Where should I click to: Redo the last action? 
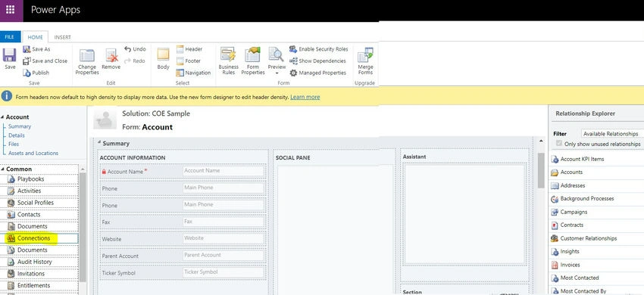135,61
